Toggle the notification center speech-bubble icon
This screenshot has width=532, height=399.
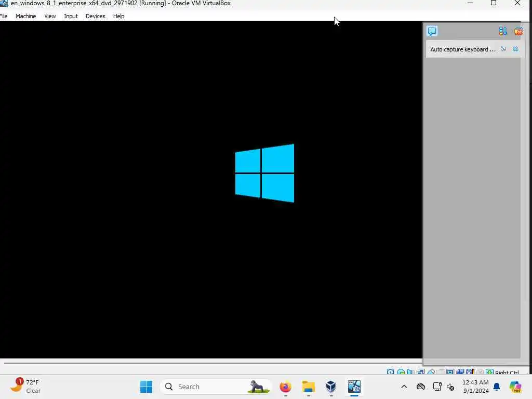[432, 31]
